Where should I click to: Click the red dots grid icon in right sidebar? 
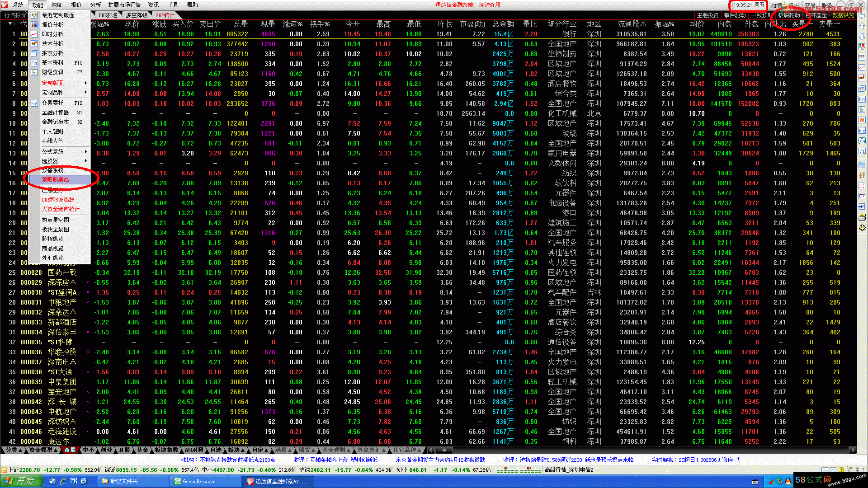point(862,186)
